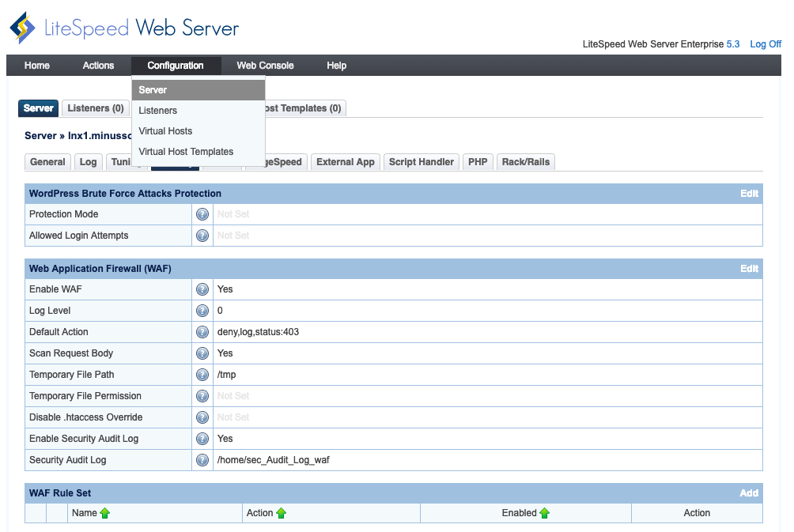Select the Server top-level tab
794x532 pixels.
[x=39, y=108]
